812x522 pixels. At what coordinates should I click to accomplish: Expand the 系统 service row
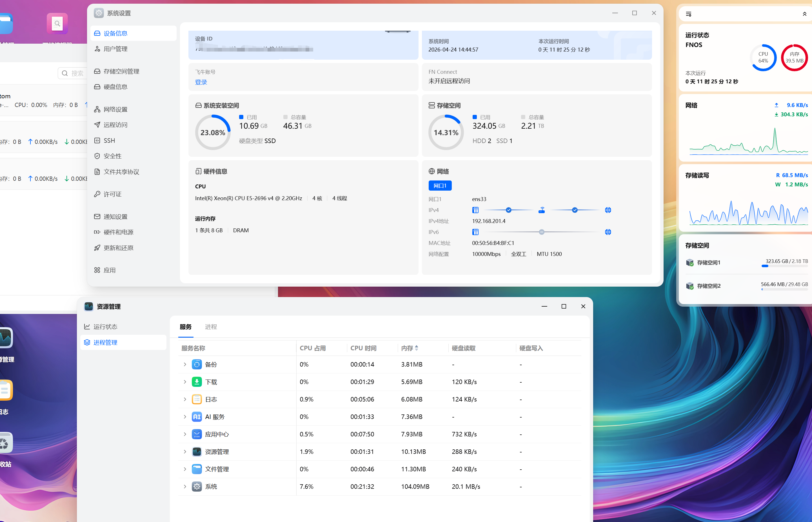coord(185,487)
